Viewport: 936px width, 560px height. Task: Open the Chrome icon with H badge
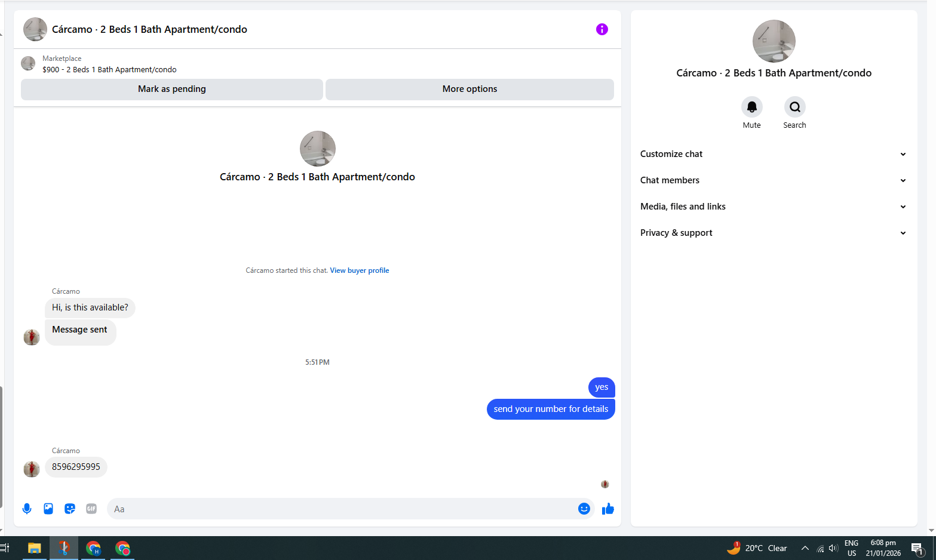pyautogui.click(x=93, y=548)
